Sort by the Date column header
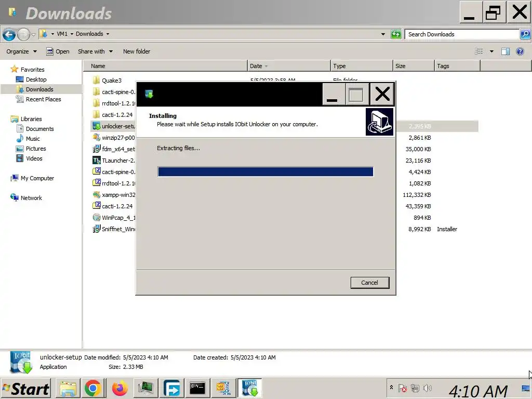Viewport: 532px width, 399px height. [x=289, y=66]
